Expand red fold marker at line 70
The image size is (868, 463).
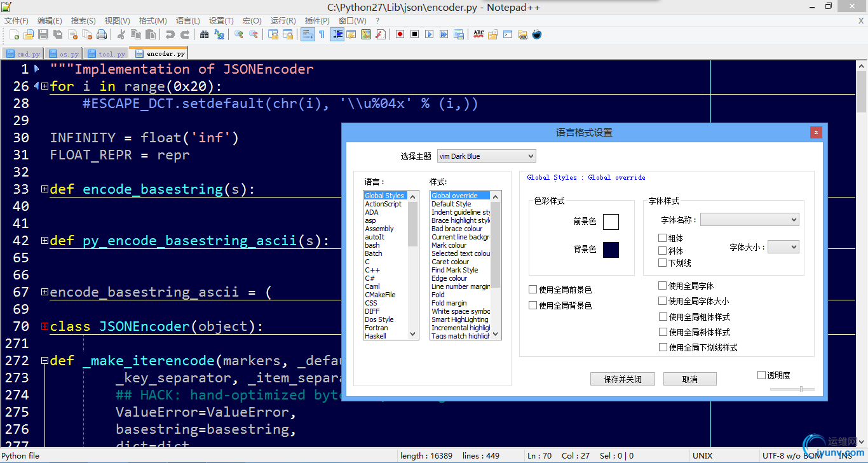(44, 326)
